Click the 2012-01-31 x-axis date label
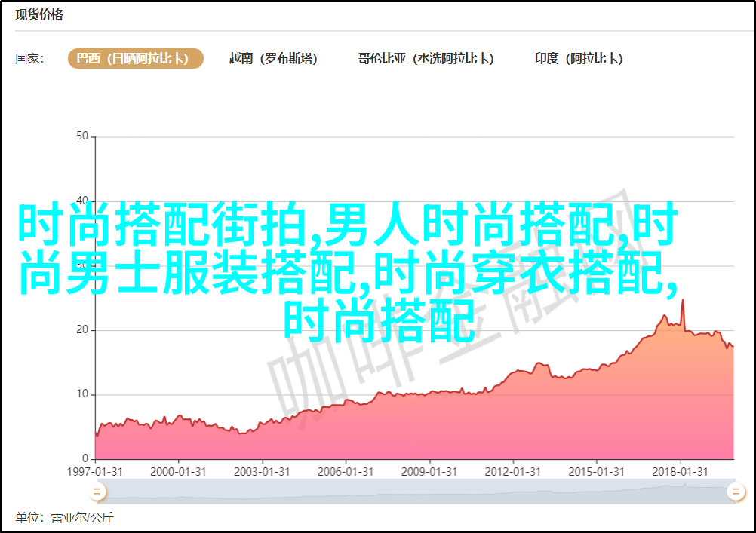Image resolution: width=756 pixels, height=533 pixels. (514, 471)
